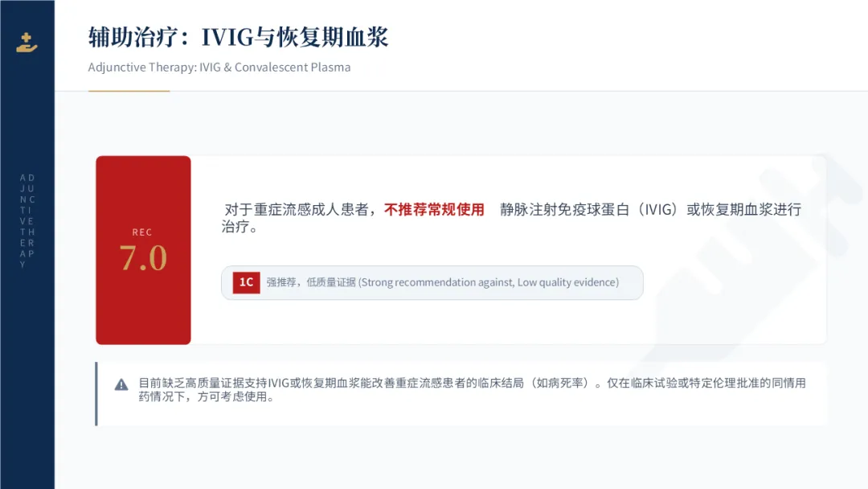The width and height of the screenshot is (868, 489).
Task: Click the recommendation sentence starting 对于重症流感成人患者
Action: pos(511,218)
